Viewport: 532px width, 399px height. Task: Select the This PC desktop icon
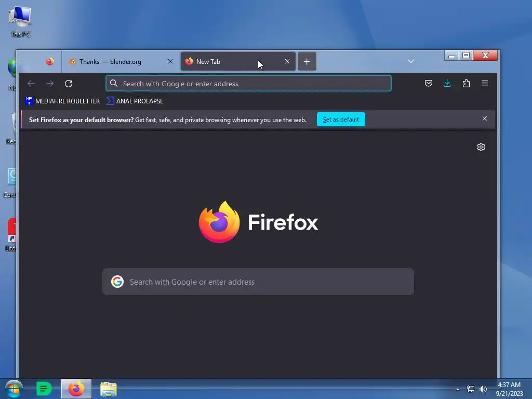pos(20,21)
